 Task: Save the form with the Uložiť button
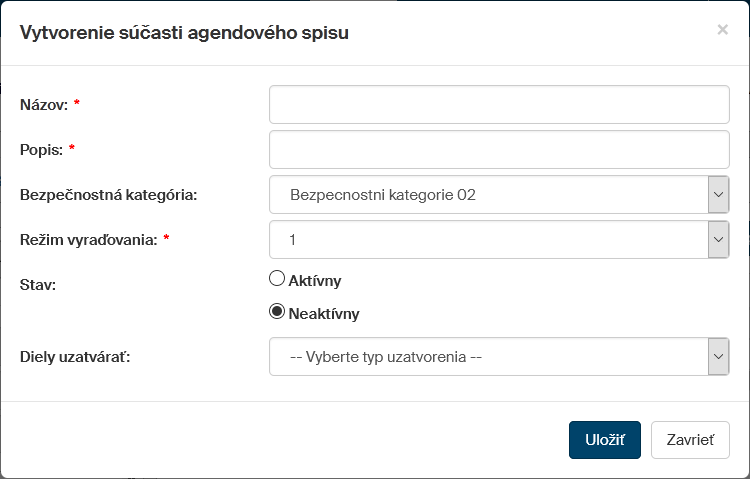click(x=604, y=440)
